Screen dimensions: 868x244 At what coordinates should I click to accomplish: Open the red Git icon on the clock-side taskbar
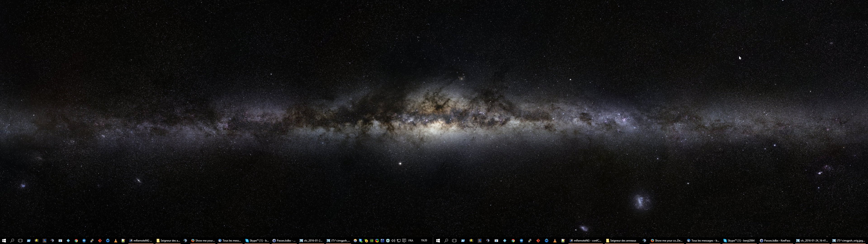pos(100,241)
